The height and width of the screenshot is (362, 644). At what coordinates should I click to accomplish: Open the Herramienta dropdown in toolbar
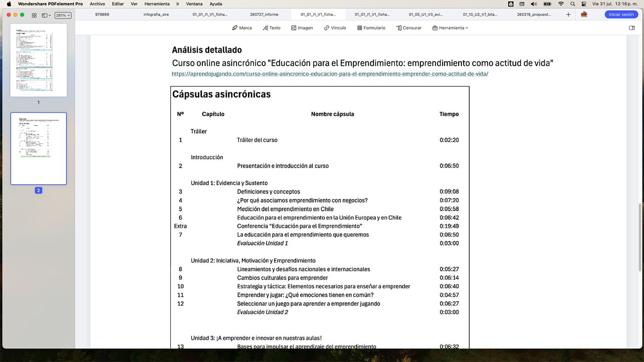(450, 28)
